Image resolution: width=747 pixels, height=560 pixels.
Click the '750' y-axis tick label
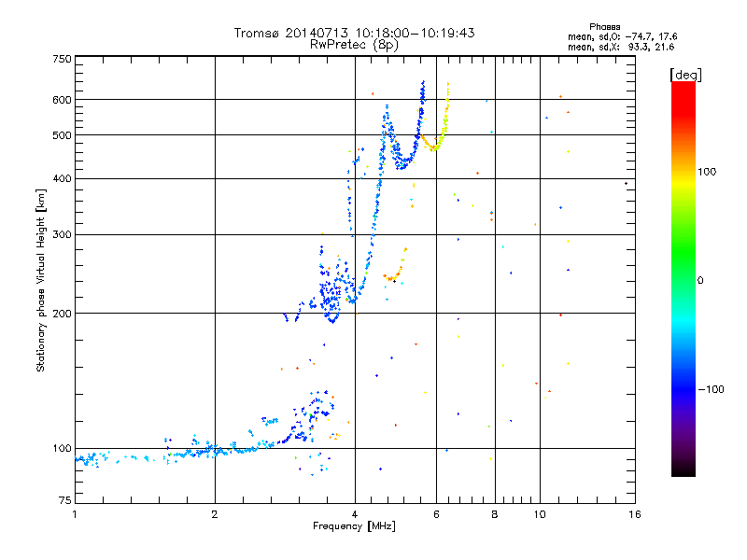[x=62, y=59]
